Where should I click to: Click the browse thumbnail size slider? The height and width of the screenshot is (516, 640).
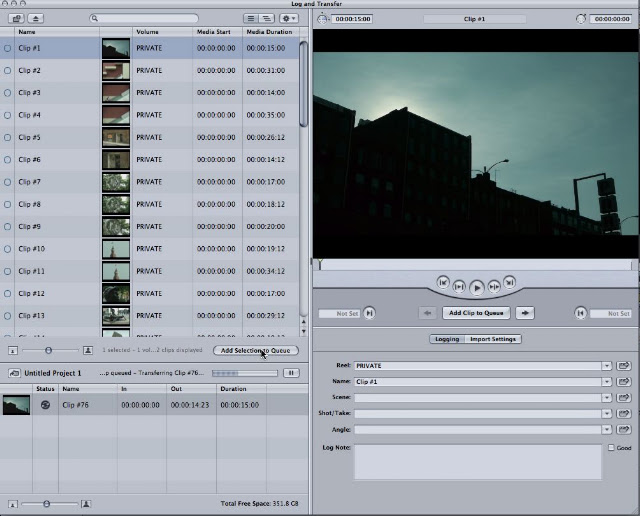coord(49,350)
